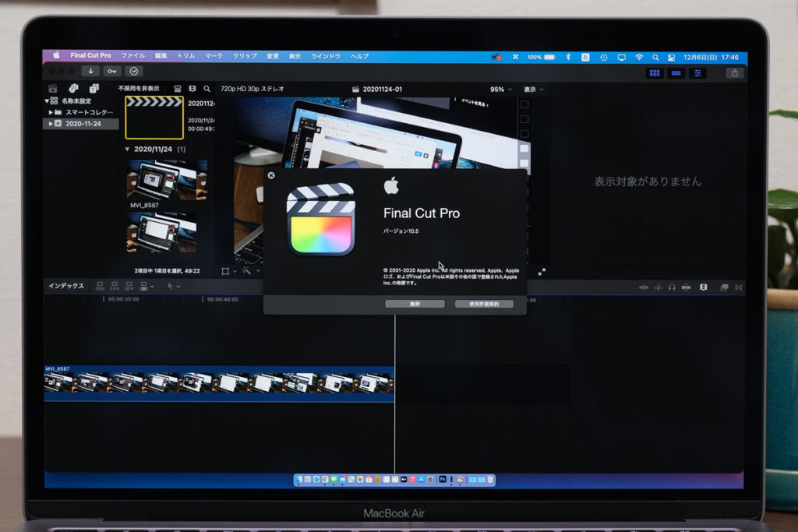
Task: Collapse the 名称未設定 library
Action: pos(47,100)
